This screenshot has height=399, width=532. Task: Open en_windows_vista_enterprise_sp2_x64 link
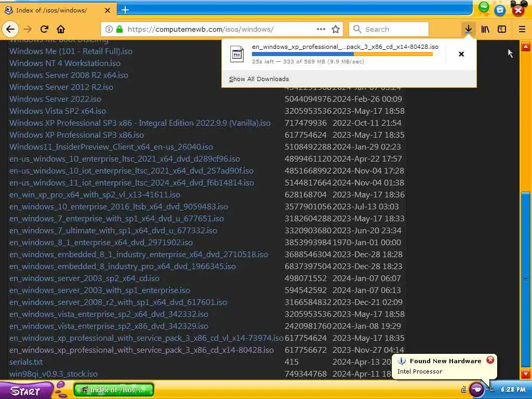(109, 314)
